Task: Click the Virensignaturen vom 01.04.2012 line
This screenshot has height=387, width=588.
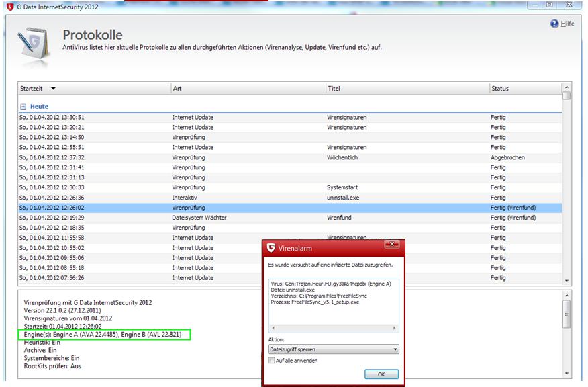Action: 68,318
